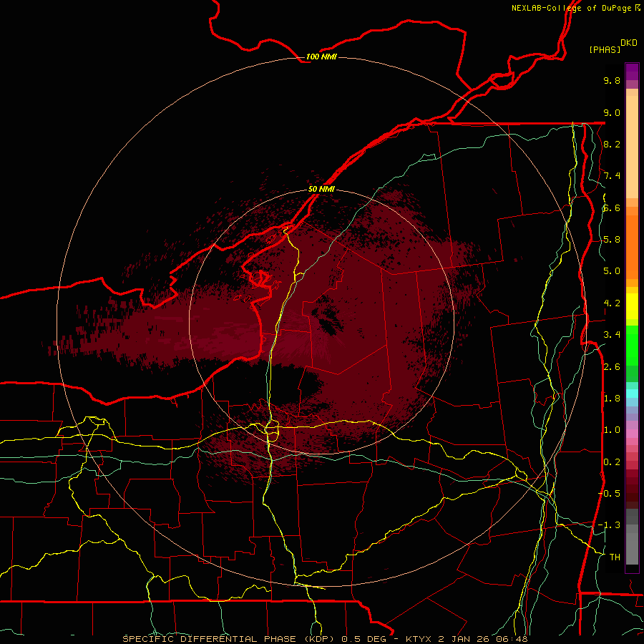
Task: Pick the cyan band of color scale
Action: 632,394
